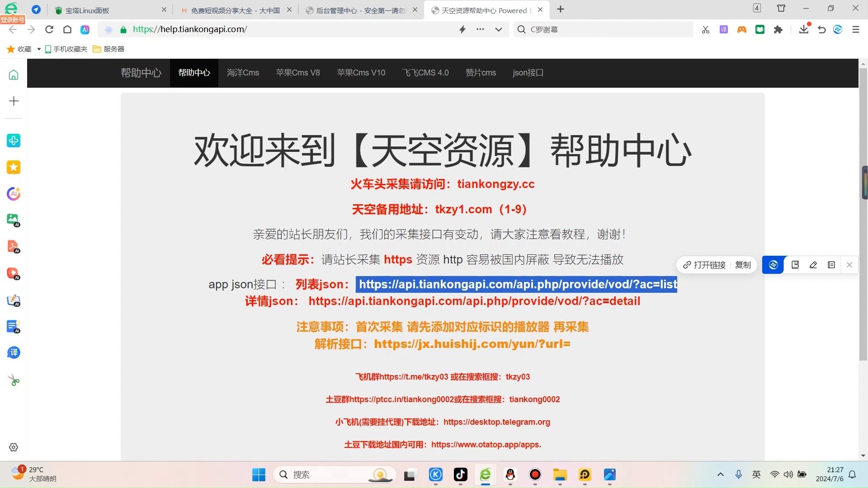Image resolution: width=868 pixels, height=488 pixels.
Task: Select the json接口 nav item
Action: pos(528,73)
